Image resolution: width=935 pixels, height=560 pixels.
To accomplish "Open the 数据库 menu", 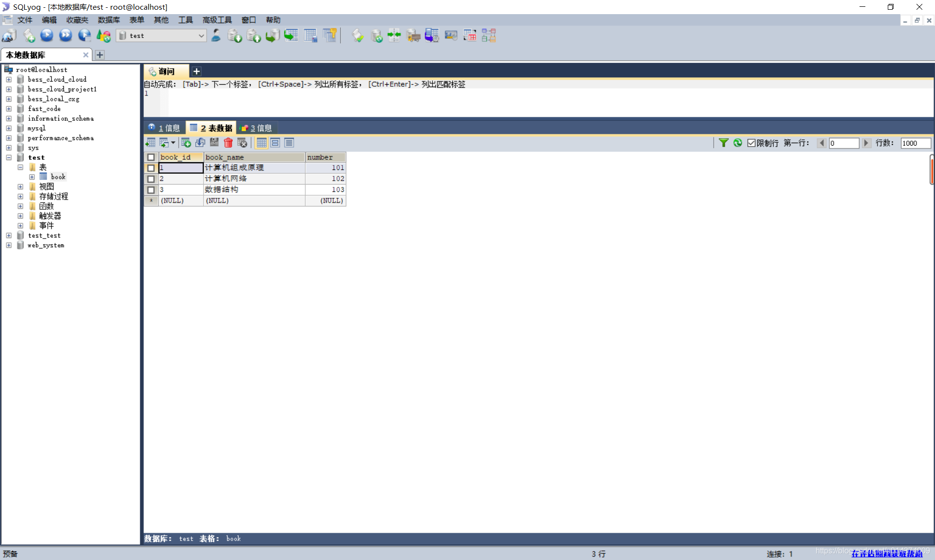I will pos(109,20).
